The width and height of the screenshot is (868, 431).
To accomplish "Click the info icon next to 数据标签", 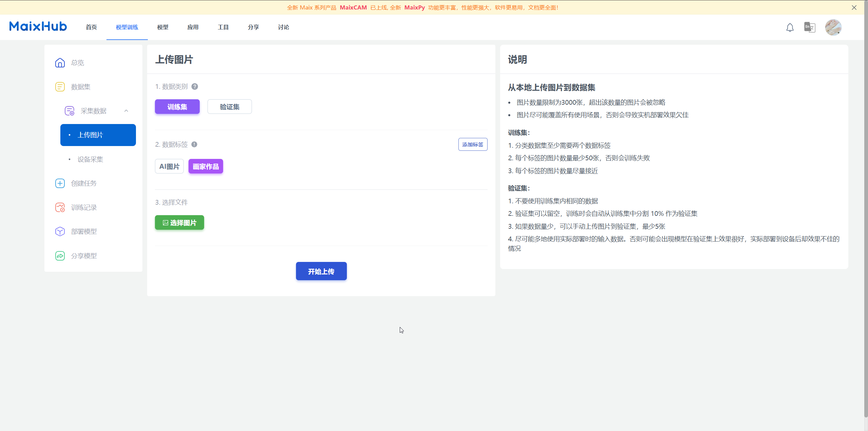I will pyautogui.click(x=194, y=144).
